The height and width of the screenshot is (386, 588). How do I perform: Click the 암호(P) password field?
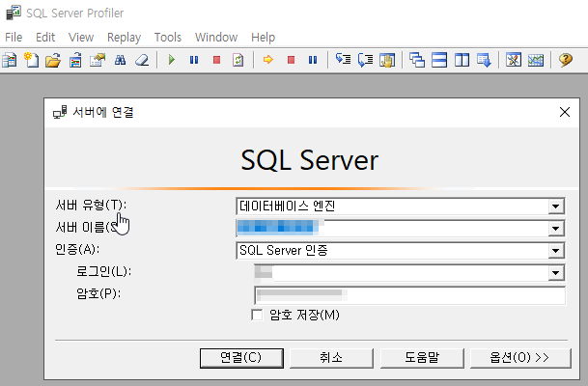click(x=409, y=295)
